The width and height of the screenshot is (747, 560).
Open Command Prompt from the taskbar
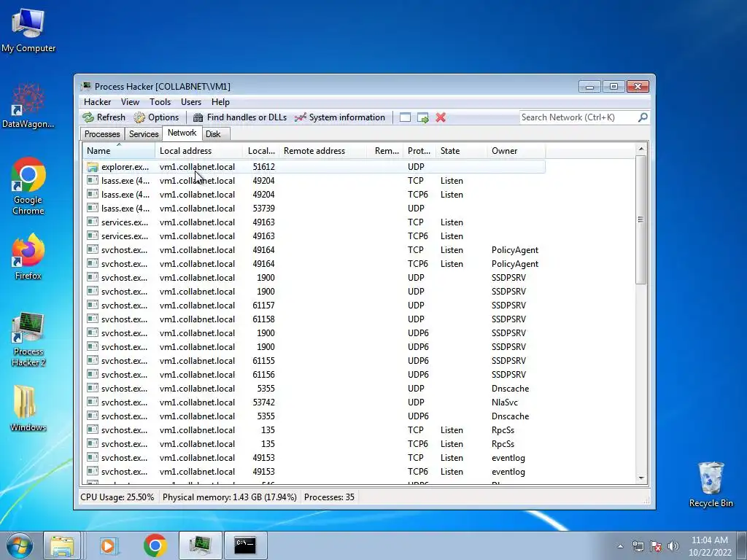click(245, 545)
